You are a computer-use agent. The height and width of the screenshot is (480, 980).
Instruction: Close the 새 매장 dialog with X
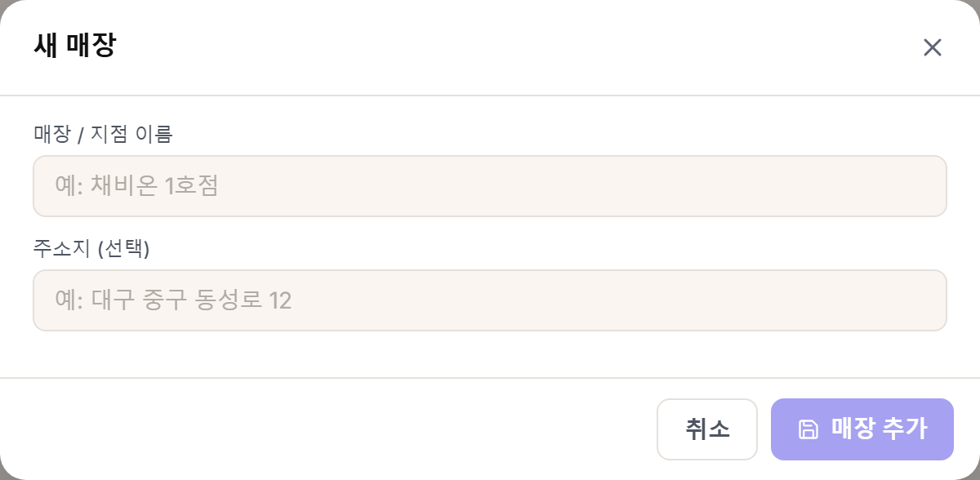(933, 47)
